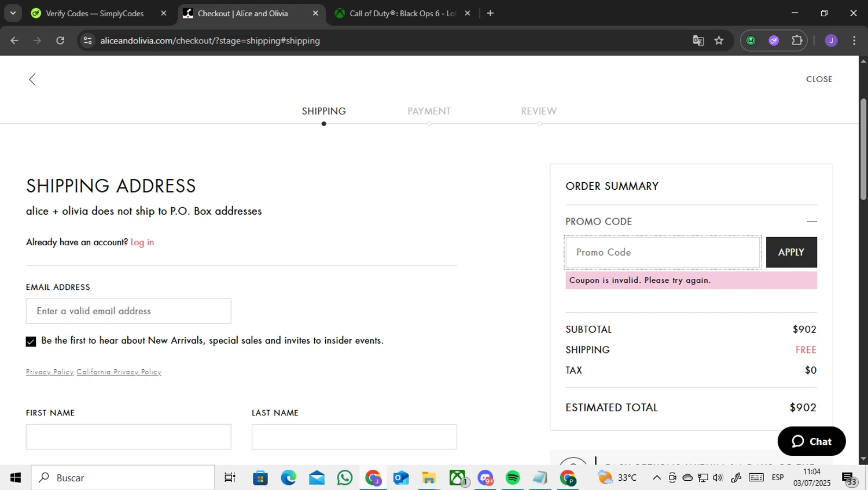
Task: Open File Explorer from the taskbar
Action: [429, 478]
